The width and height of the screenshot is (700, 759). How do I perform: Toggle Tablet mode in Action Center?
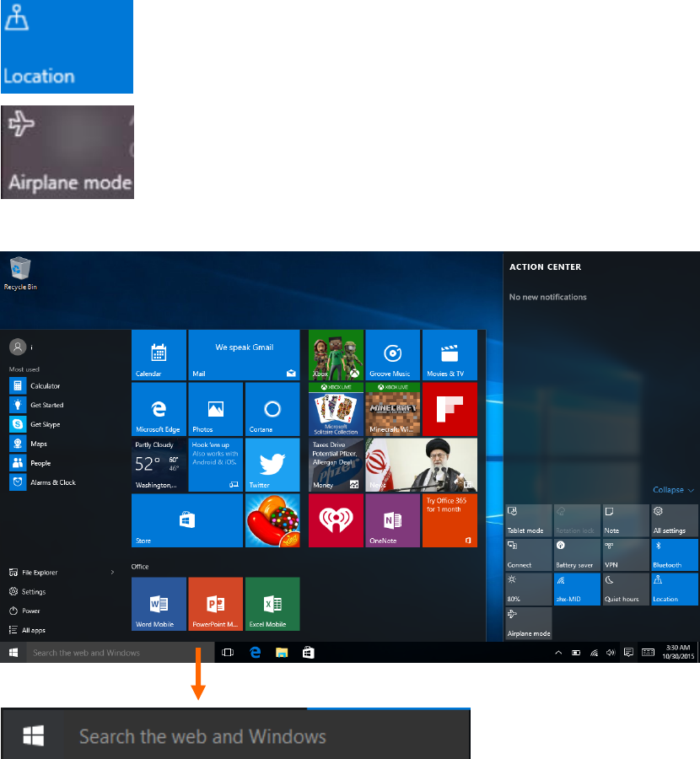pyautogui.click(x=529, y=520)
